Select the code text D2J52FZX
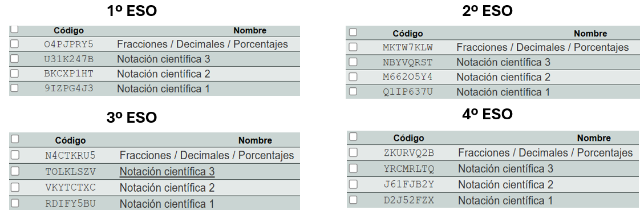644x214 pixels. coord(409,200)
